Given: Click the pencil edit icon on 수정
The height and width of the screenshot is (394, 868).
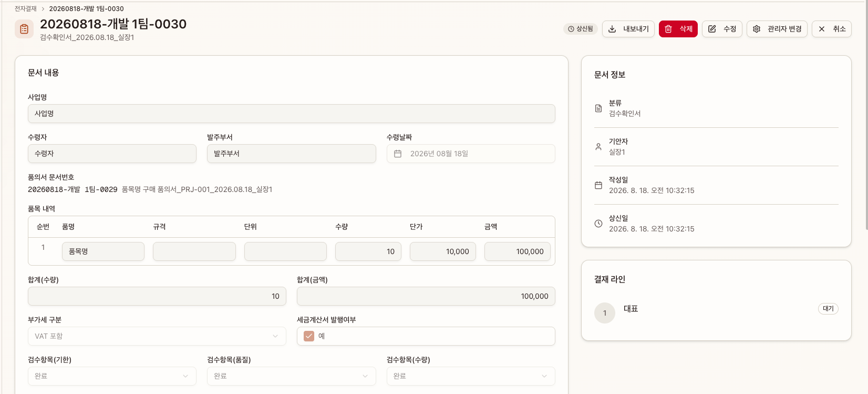Looking at the screenshot, I should click(712, 29).
